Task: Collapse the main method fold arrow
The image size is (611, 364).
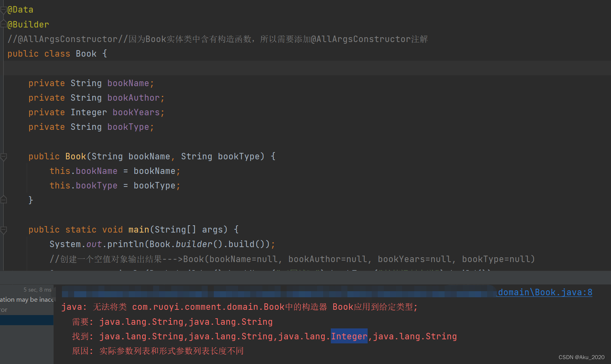Action: click(3, 230)
